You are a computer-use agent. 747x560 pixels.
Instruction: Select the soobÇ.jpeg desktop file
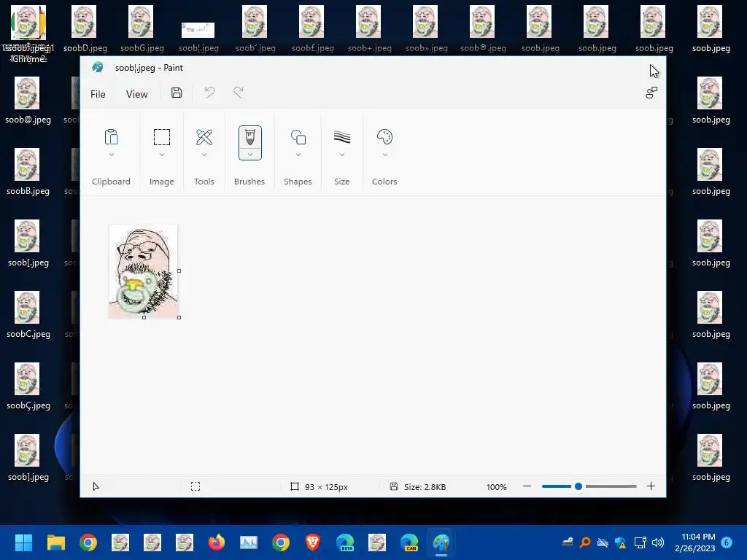tap(28, 386)
